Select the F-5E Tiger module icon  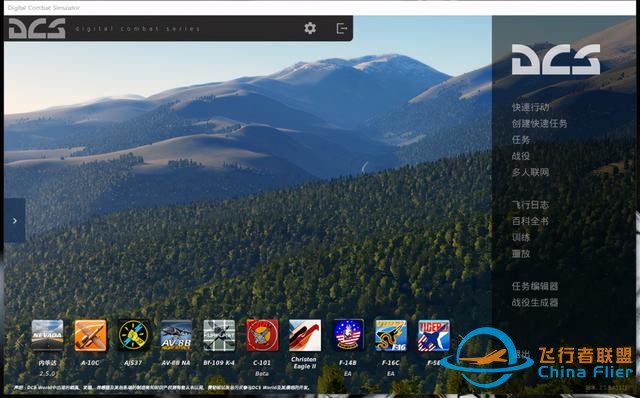pyautogui.click(x=434, y=335)
